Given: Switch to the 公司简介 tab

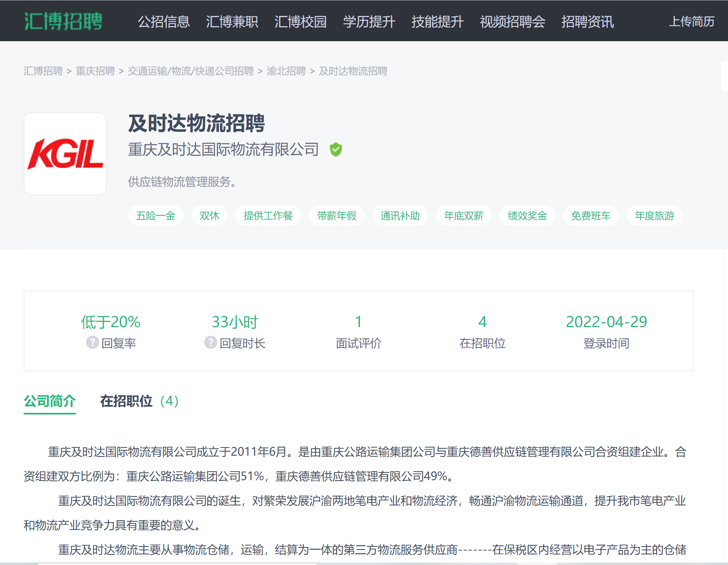Looking at the screenshot, I should [x=50, y=401].
